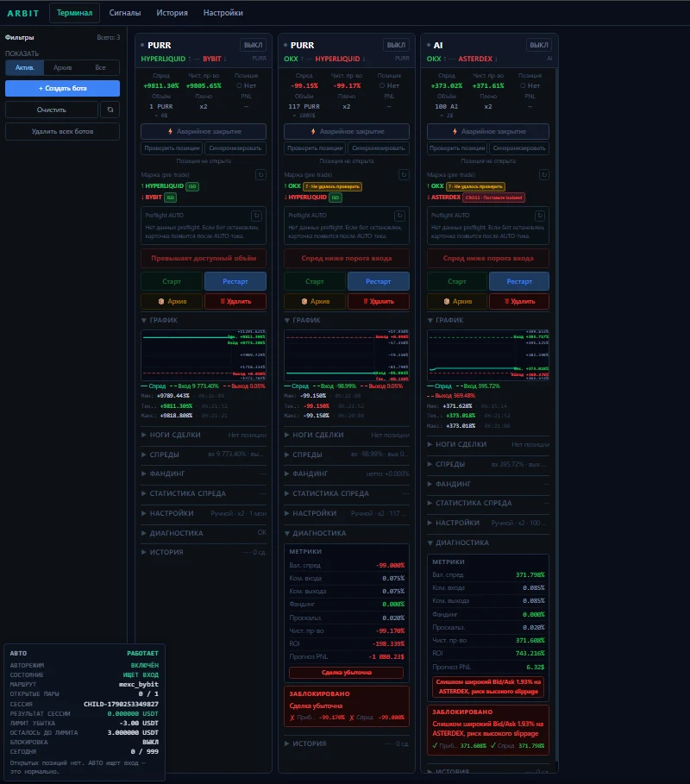Screen dimensions: 690x784
Task: Click Удалить всех ботов
Action: coord(62,131)
